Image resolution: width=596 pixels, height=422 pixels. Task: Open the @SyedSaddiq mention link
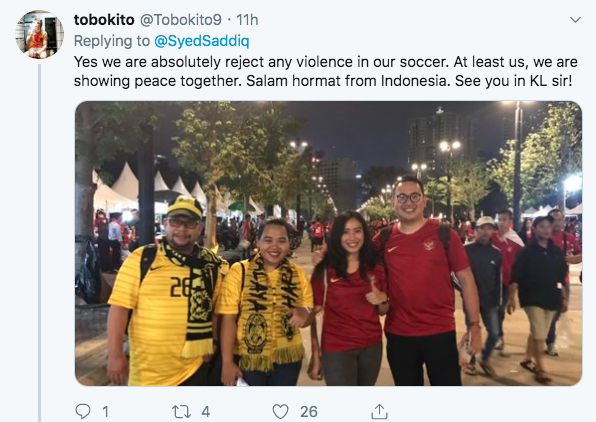[201, 41]
